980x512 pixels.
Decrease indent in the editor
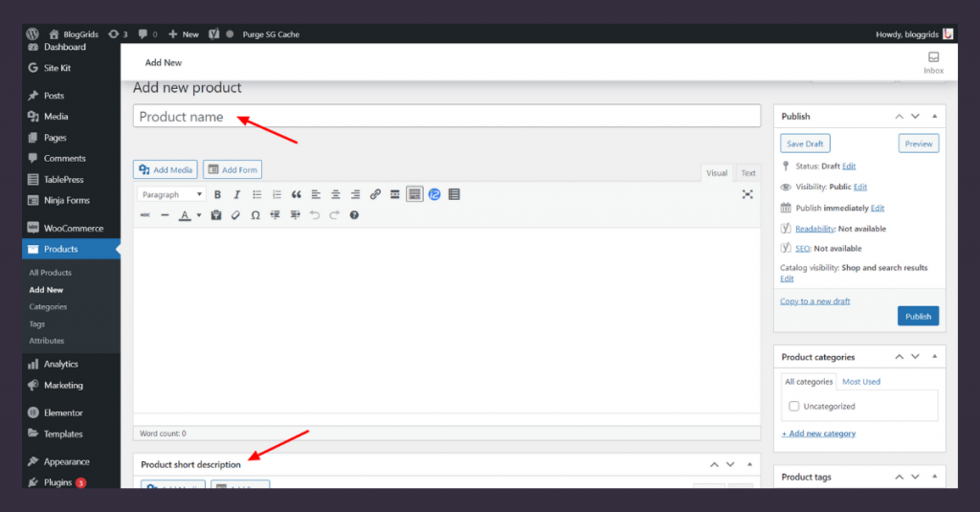pos(275,215)
